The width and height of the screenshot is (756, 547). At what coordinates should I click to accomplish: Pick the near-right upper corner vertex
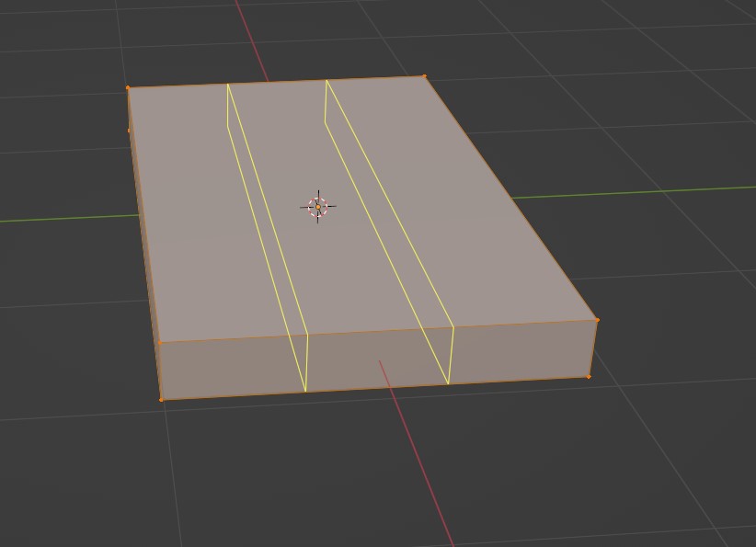597,320
